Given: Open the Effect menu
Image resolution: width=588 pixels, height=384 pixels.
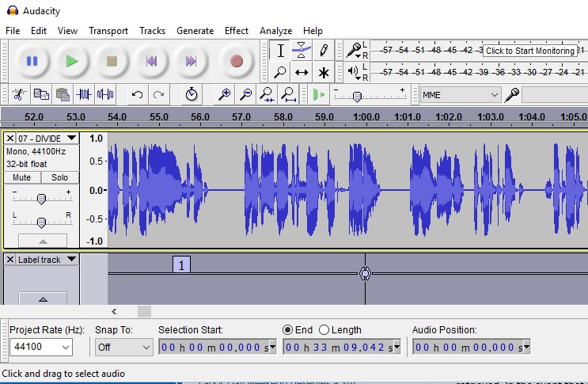Looking at the screenshot, I should tap(237, 31).
